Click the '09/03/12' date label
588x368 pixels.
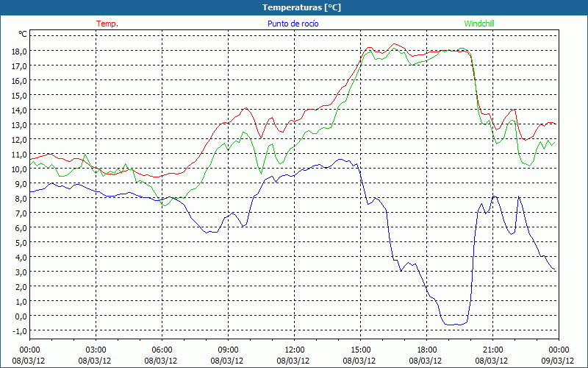point(559,361)
